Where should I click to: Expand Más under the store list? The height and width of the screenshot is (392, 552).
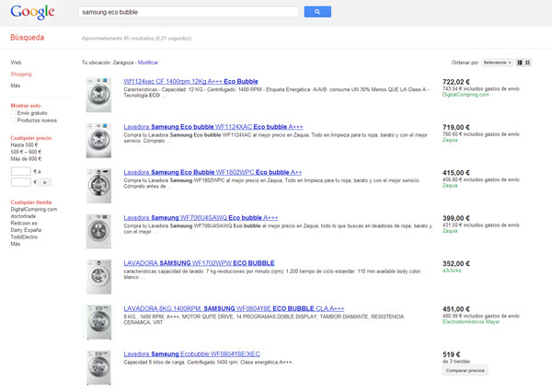pos(16,244)
